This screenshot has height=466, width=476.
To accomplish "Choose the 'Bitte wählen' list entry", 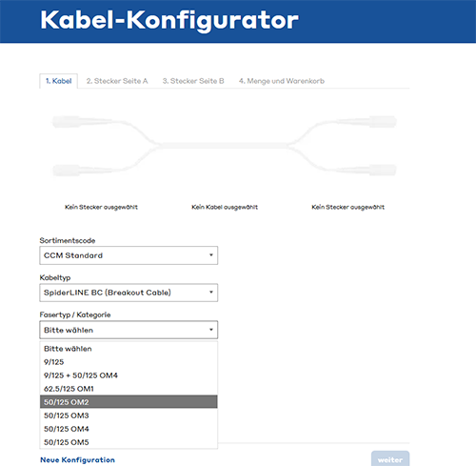I will click(129, 349).
